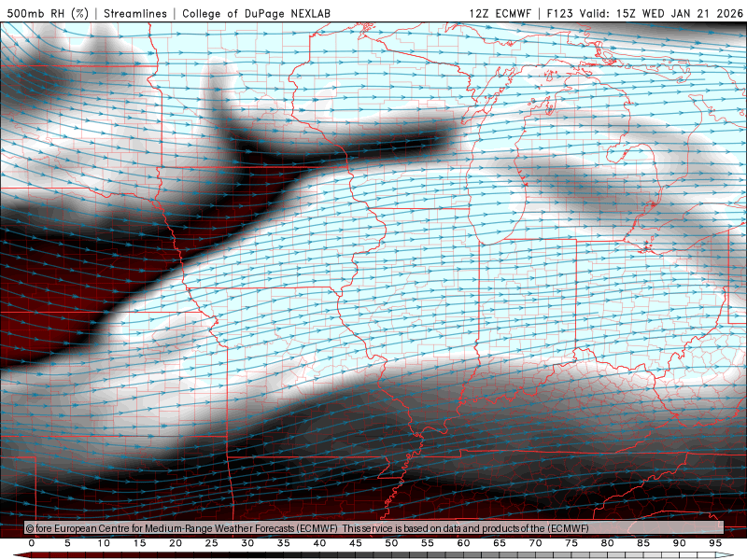The height and width of the screenshot is (560, 747).
Task: Click the legend value '90'
Action: pos(679,543)
